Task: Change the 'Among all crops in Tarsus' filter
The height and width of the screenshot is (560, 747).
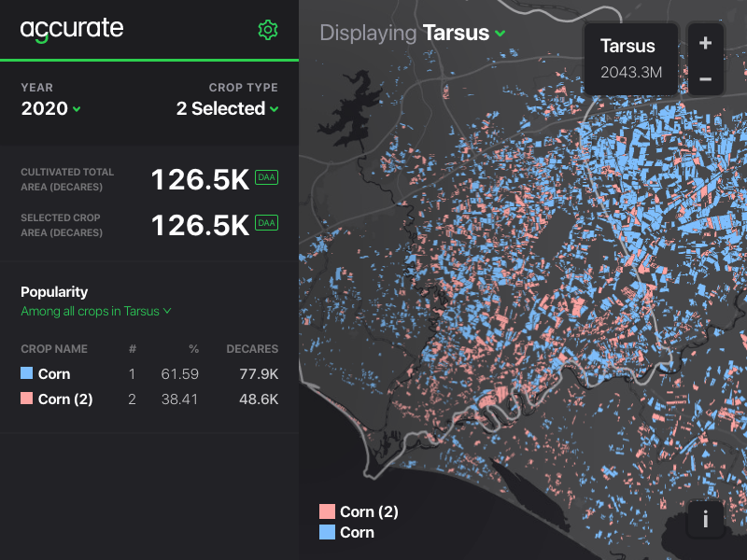Action: (96, 311)
